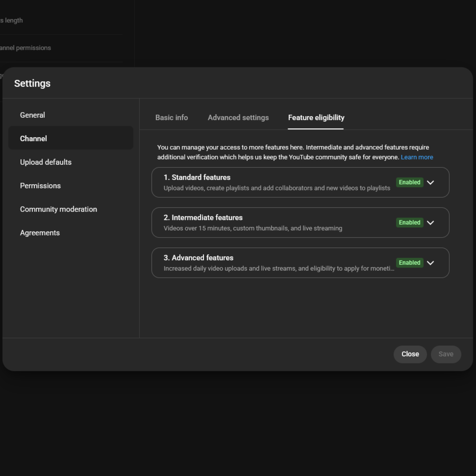
Task: Open the Permissions settings section
Action: (40, 186)
